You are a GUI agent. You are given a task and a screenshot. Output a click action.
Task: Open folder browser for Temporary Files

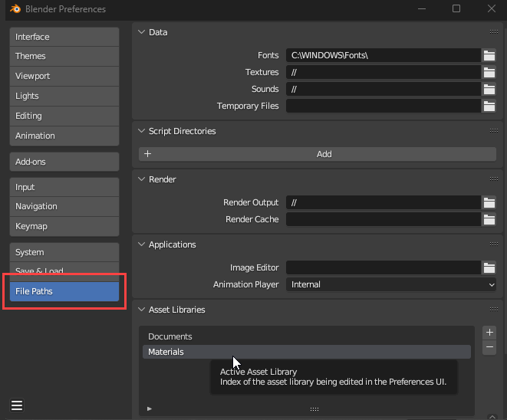coord(489,106)
